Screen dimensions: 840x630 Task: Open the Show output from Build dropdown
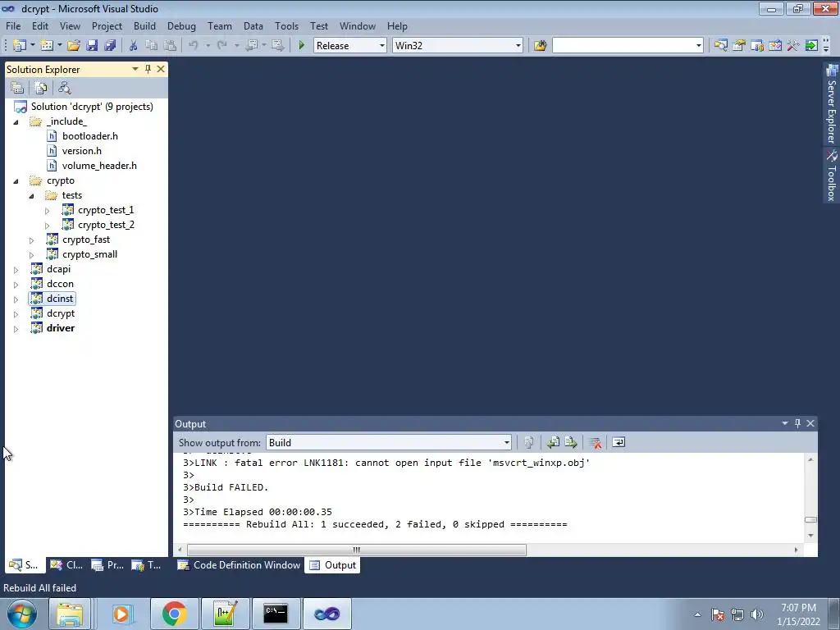506,442
